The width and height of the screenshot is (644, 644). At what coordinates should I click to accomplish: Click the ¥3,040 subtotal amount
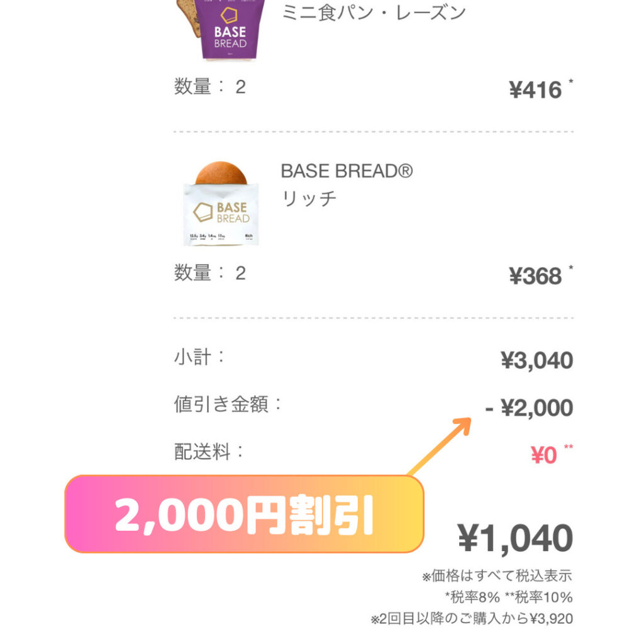pyautogui.click(x=537, y=360)
